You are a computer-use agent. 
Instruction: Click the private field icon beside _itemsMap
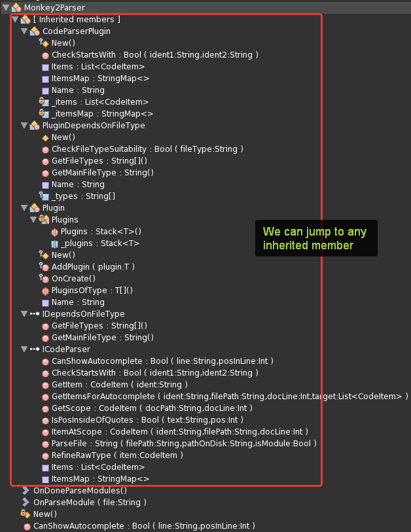[45, 113]
